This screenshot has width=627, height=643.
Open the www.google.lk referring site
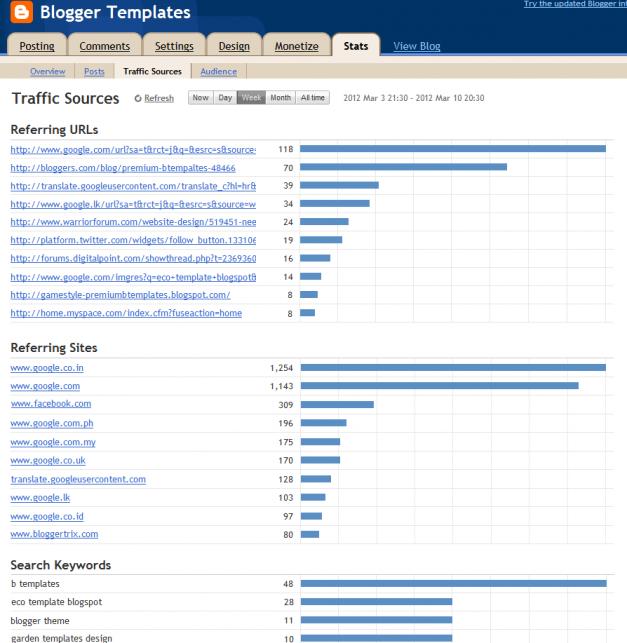tap(40, 498)
